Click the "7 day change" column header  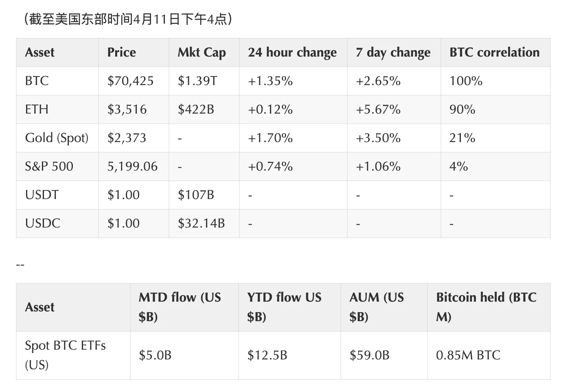[393, 53]
